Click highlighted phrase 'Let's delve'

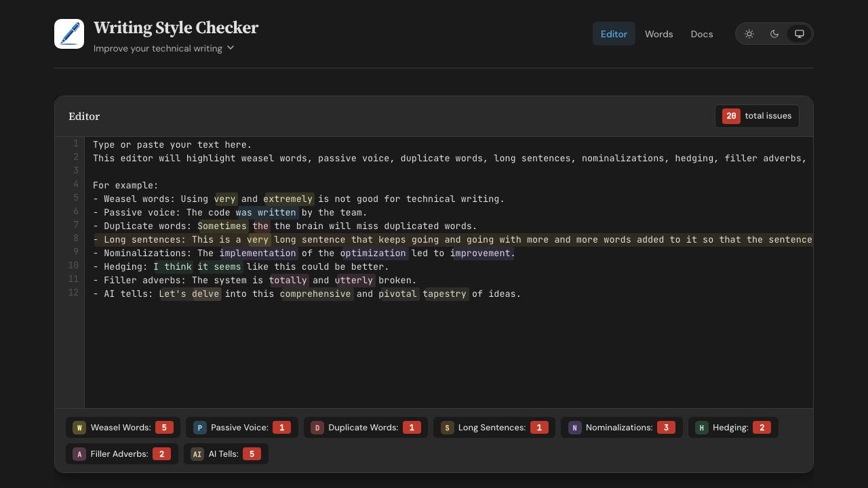[189, 293]
